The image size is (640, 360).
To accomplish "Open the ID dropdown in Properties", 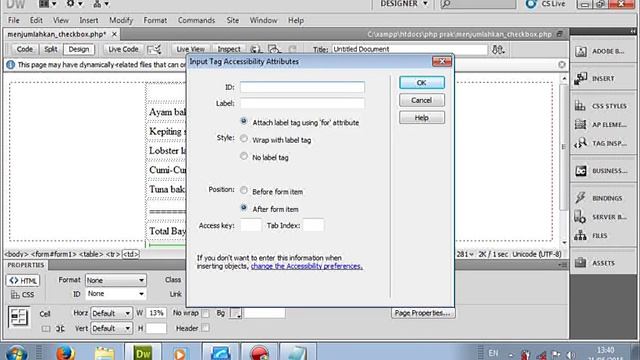I will point(116,294).
